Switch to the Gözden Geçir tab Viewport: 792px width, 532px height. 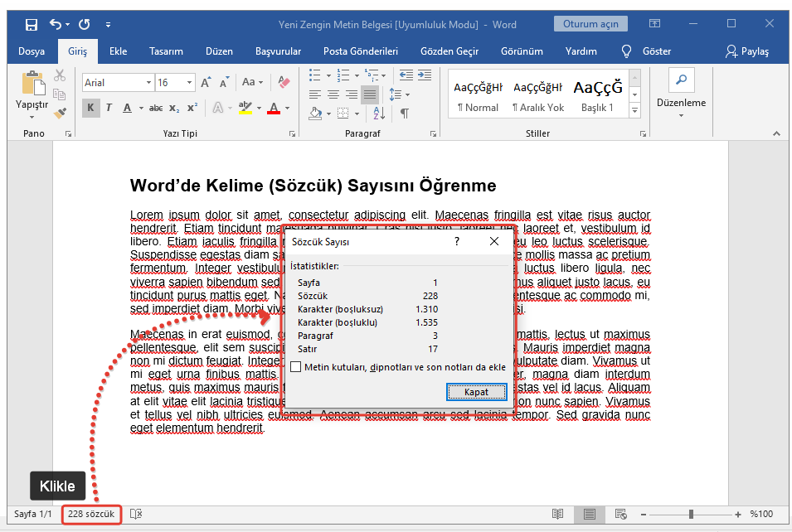[449, 51]
